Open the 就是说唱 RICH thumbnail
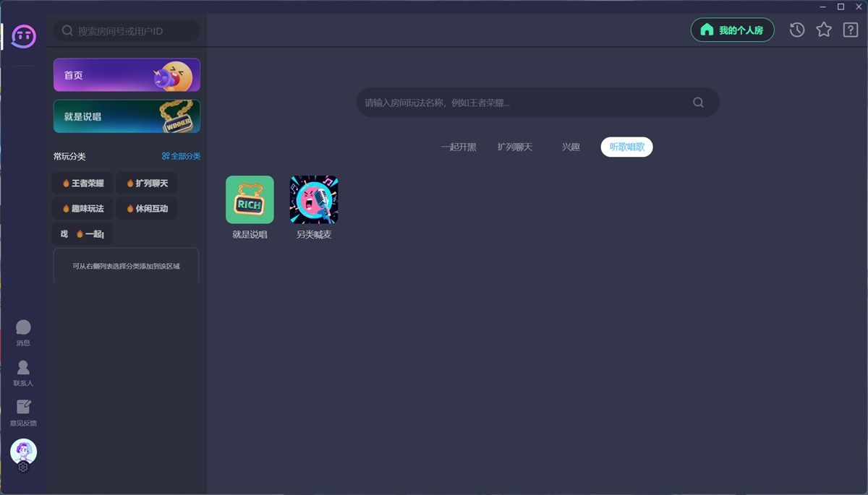 click(250, 200)
